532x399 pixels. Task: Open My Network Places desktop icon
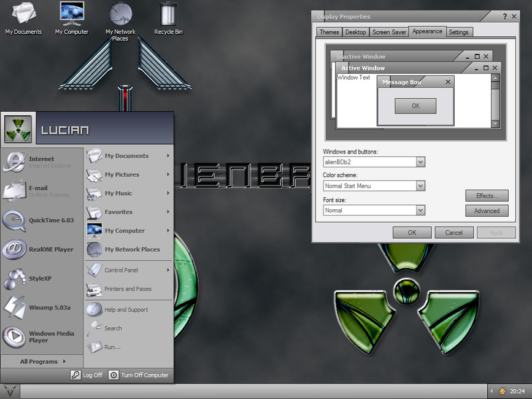point(120,21)
